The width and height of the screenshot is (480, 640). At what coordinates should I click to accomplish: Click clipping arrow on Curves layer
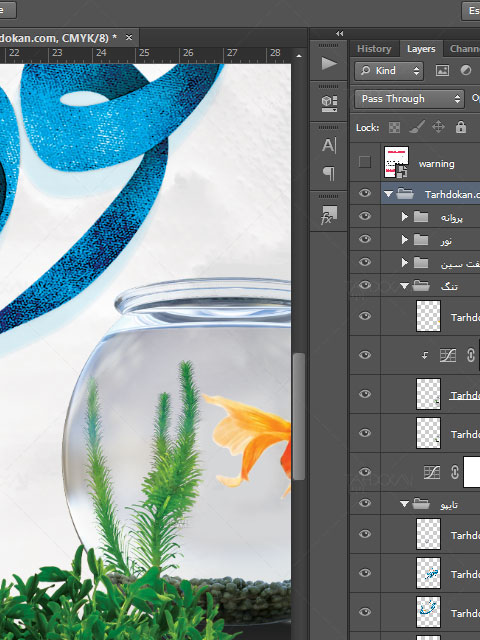tap(425, 356)
